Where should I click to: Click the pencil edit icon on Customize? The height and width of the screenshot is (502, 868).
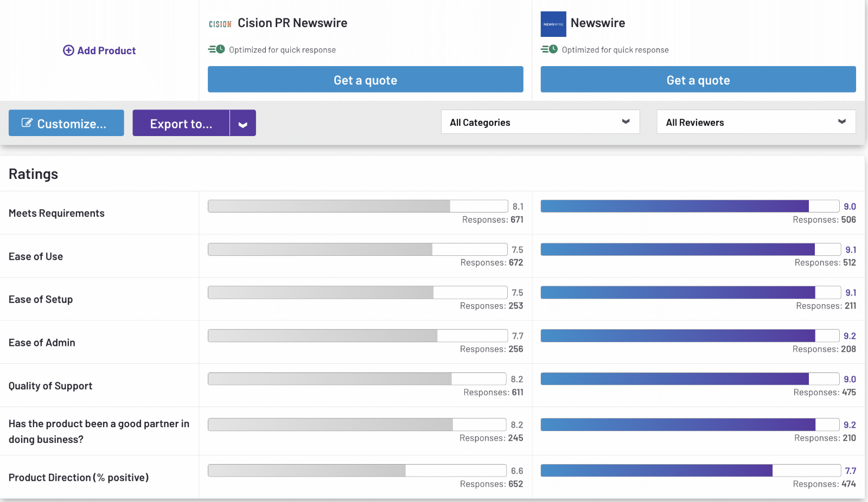(x=27, y=123)
